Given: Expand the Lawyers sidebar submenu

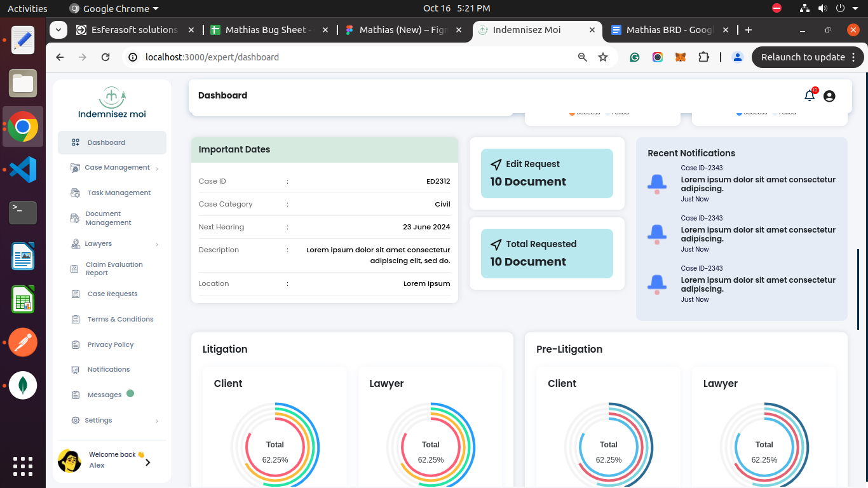Looking at the screenshot, I should [156, 244].
